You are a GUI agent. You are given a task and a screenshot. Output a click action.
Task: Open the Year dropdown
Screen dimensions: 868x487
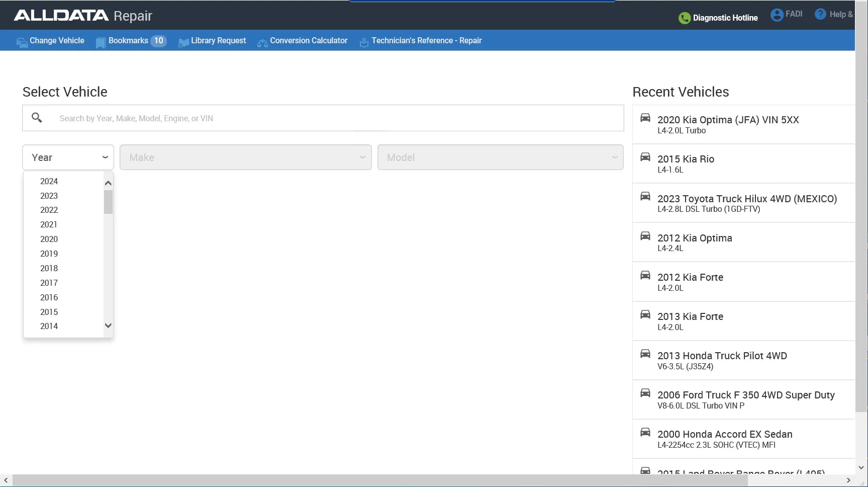coord(68,157)
